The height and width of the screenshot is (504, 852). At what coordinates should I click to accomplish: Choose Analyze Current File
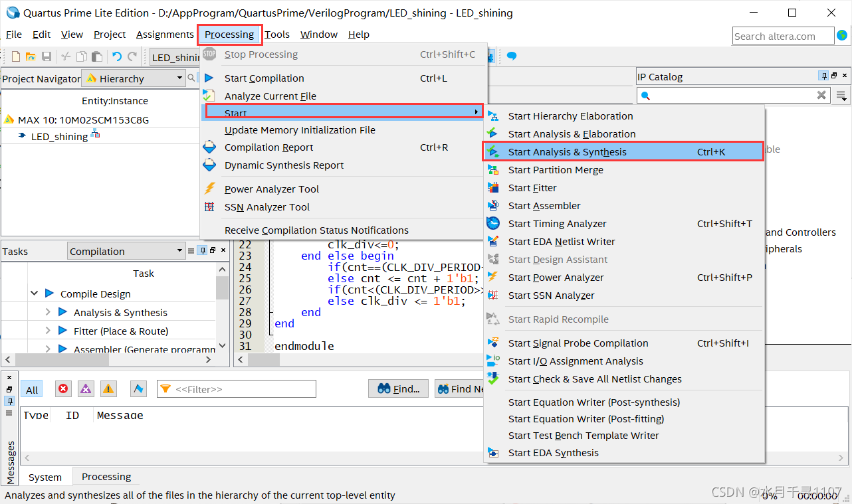[x=344, y=96]
